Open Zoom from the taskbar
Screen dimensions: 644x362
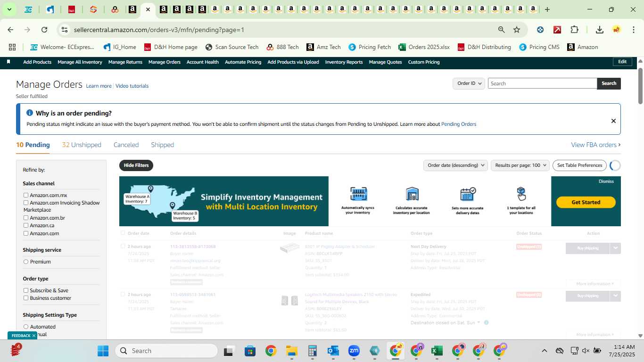tap(354, 351)
